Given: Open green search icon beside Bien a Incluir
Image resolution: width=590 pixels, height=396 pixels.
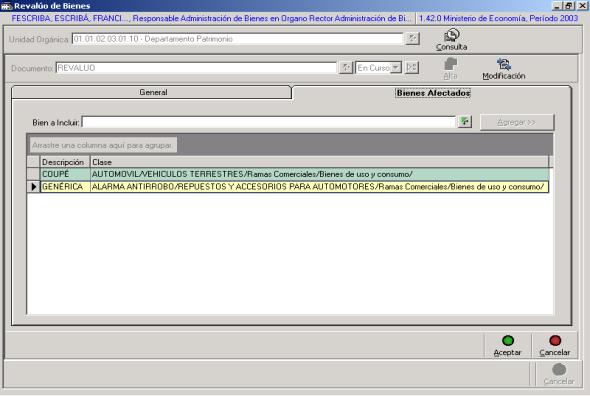Looking at the screenshot, I should 465,122.
